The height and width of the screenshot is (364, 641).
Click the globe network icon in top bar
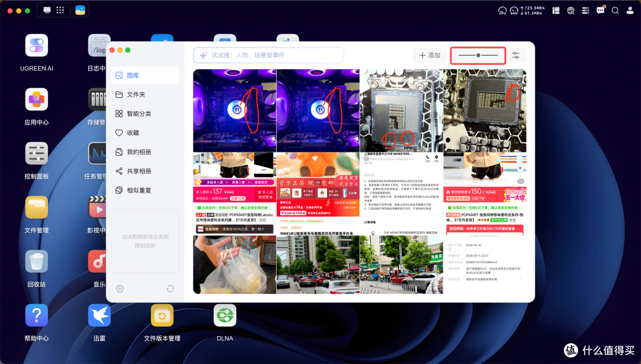click(571, 11)
